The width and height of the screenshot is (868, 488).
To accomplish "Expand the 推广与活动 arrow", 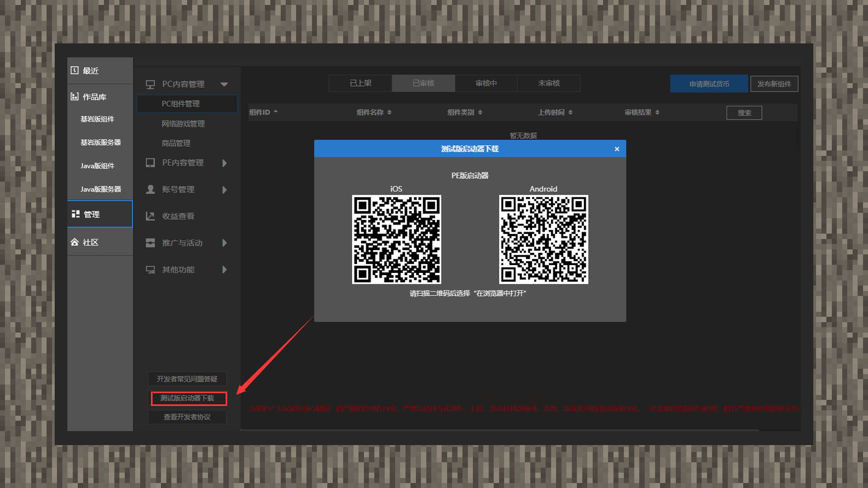I will [225, 243].
